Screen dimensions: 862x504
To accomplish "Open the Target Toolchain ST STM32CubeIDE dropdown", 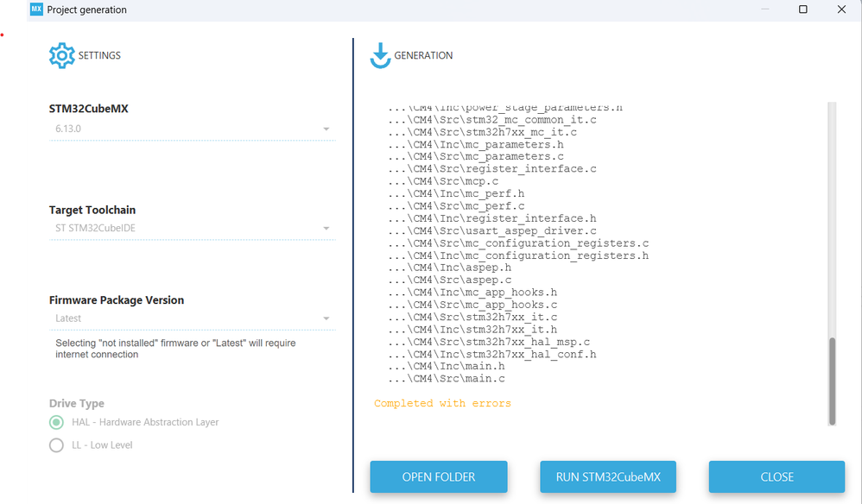I will tap(192, 229).
